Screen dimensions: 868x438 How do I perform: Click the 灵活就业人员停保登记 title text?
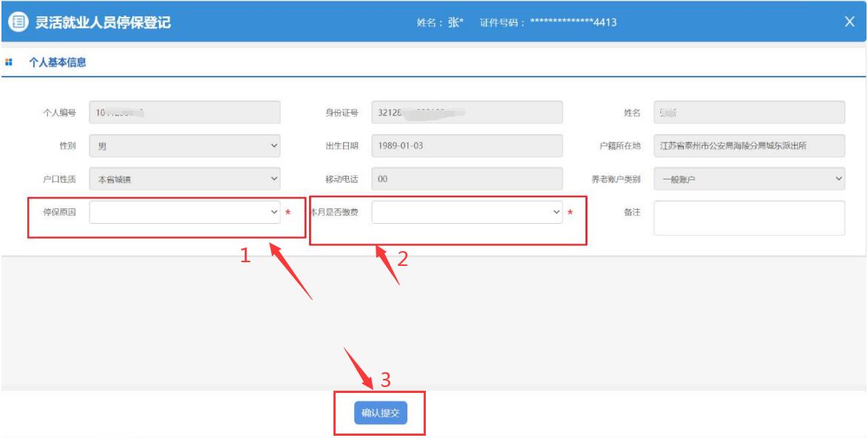click(103, 22)
